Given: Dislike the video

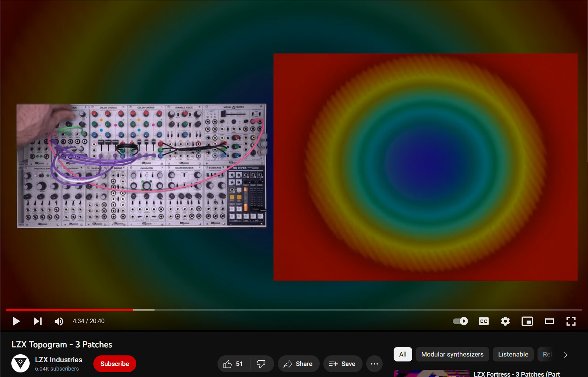Looking at the screenshot, I should tap(262, 364).
